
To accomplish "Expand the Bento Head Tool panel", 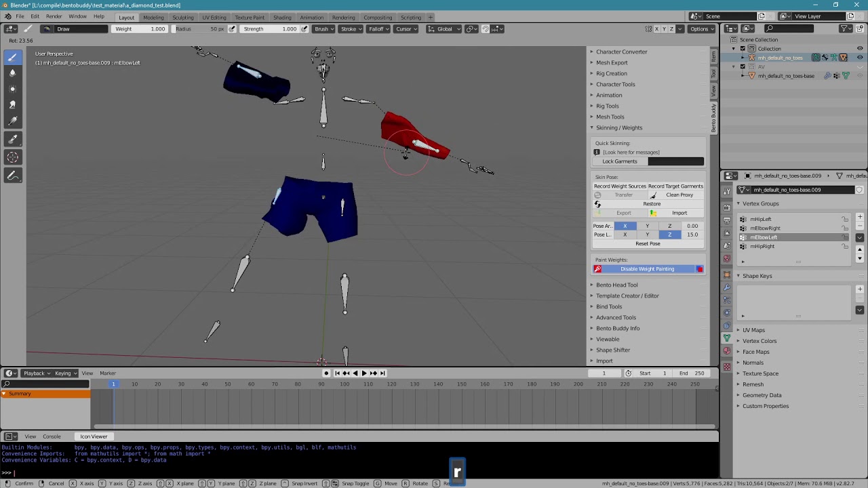I will pos(617,285).
